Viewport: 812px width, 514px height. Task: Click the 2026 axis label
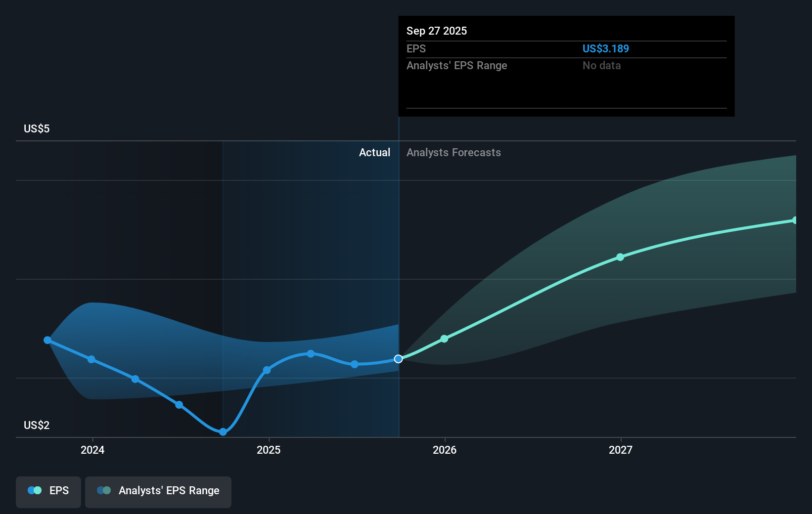[x=445, y=450]
